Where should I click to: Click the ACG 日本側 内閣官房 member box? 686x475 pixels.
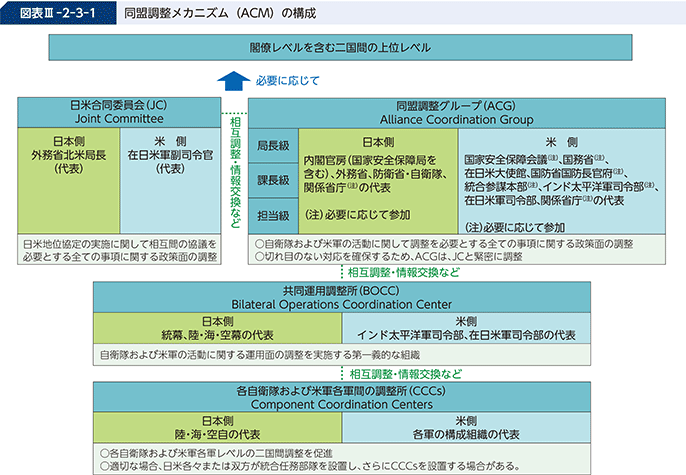376,180
